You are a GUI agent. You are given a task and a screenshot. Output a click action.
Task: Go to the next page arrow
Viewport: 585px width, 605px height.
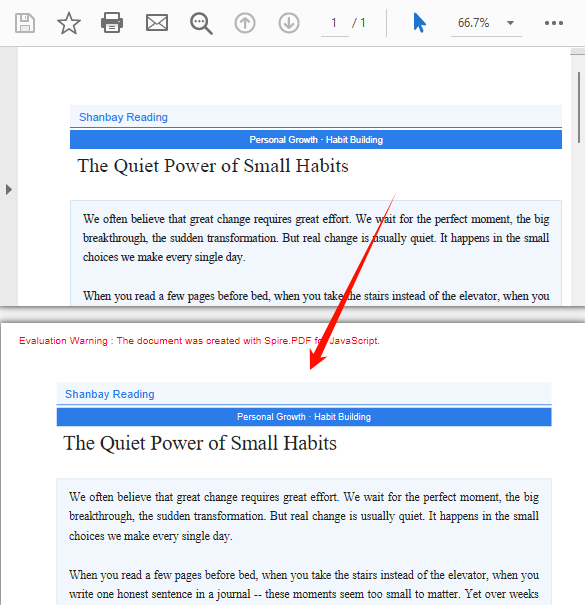pos(289,23)
